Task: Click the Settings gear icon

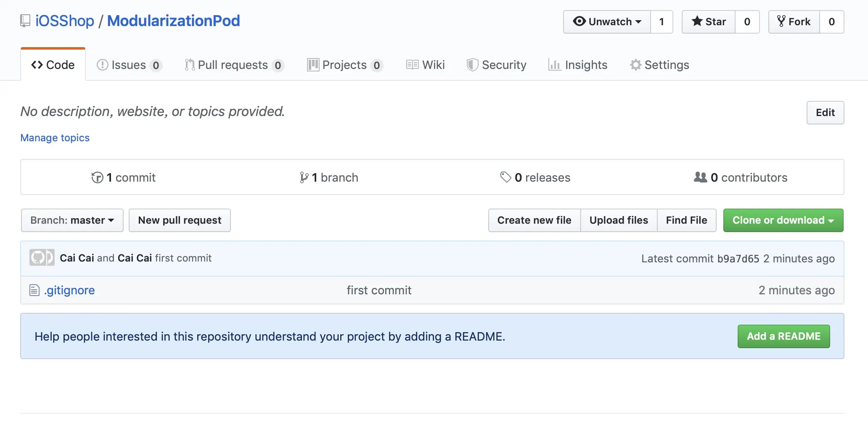Action: tap(635, 65)
